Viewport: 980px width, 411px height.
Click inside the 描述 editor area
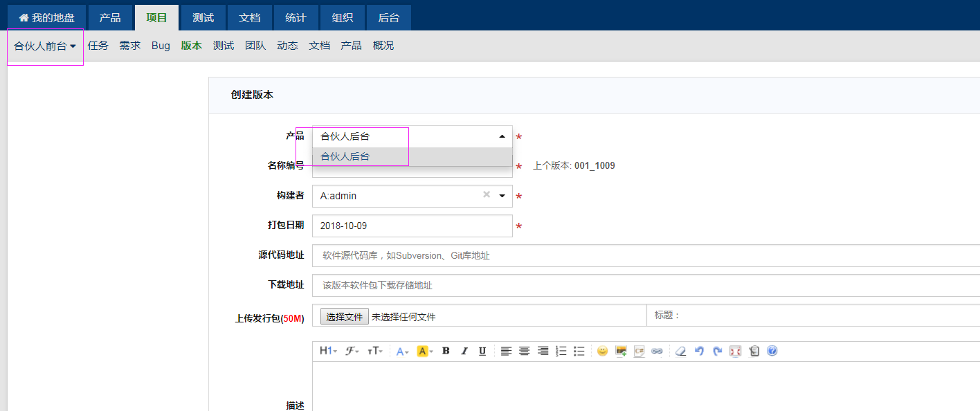[x=646, y=386]
